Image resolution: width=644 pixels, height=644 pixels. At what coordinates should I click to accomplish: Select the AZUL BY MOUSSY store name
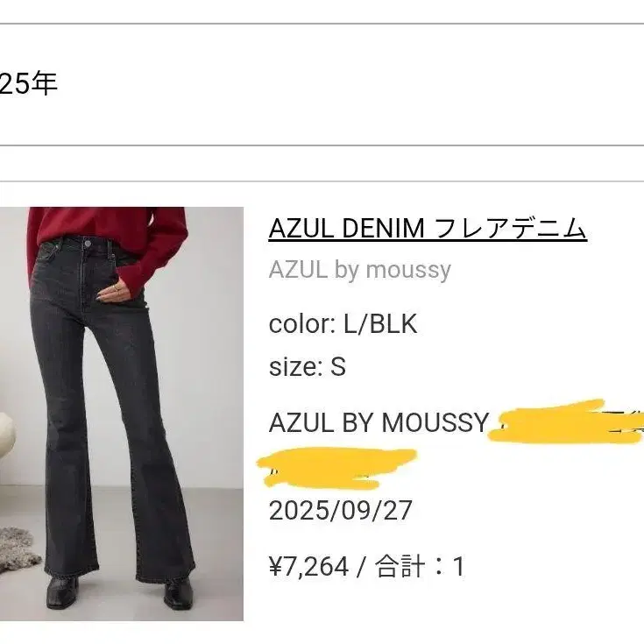[379, 422]
